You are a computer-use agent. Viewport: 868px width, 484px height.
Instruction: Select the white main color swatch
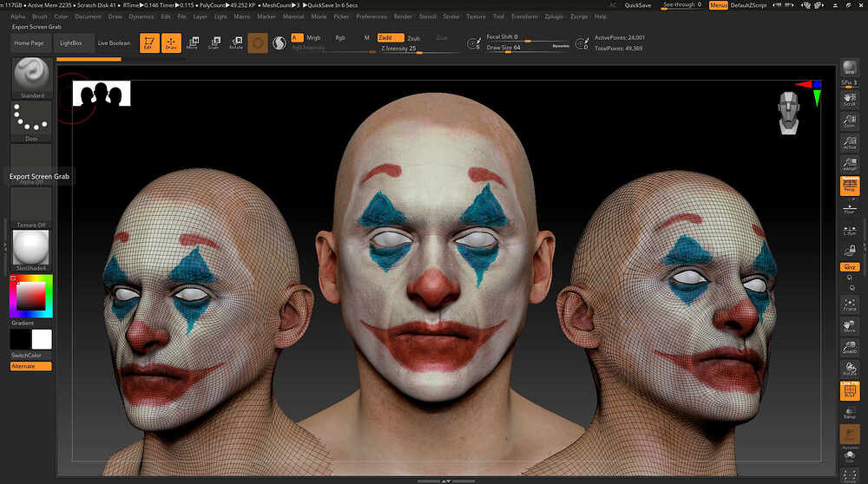pos(42,339)
